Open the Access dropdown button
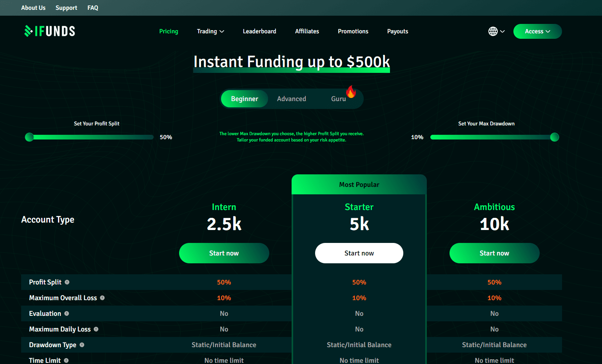This screenshot has width=602, height=364. click(x=537, y=31)
